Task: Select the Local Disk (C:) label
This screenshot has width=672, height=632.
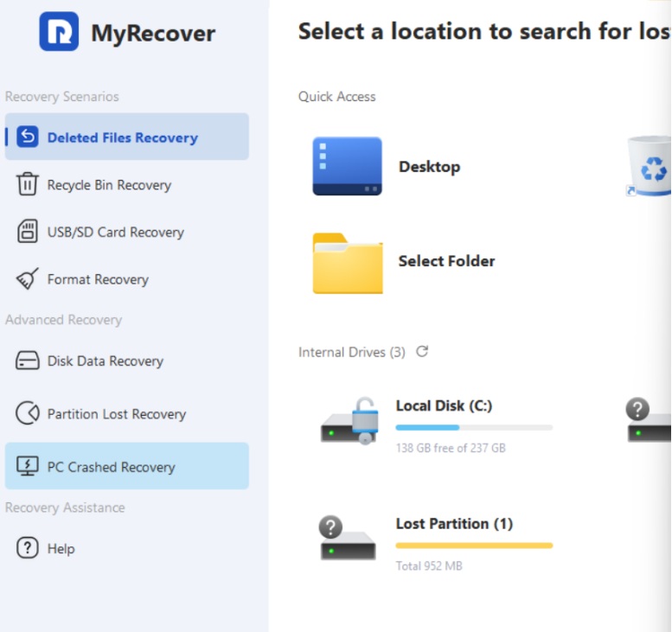Action: point(444,405)
